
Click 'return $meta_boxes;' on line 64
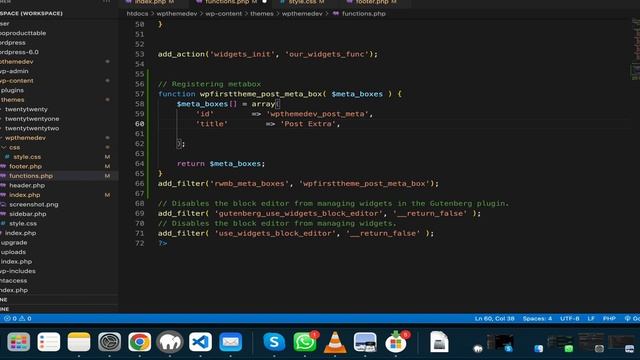pos(221,164)
